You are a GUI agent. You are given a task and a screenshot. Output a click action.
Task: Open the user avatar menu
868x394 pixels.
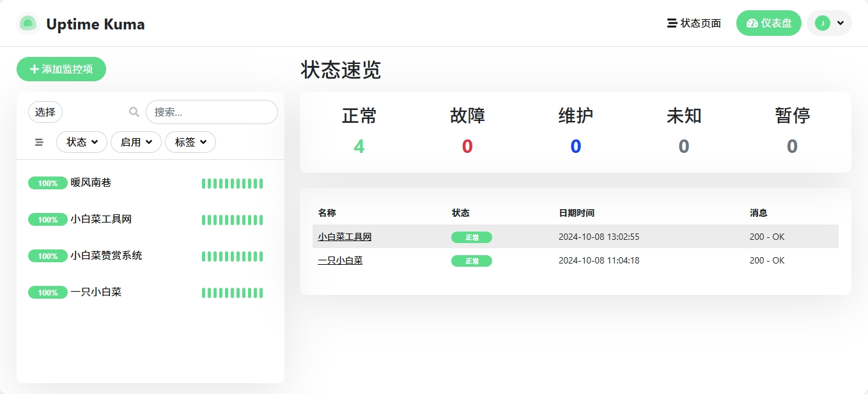(823, 22)
